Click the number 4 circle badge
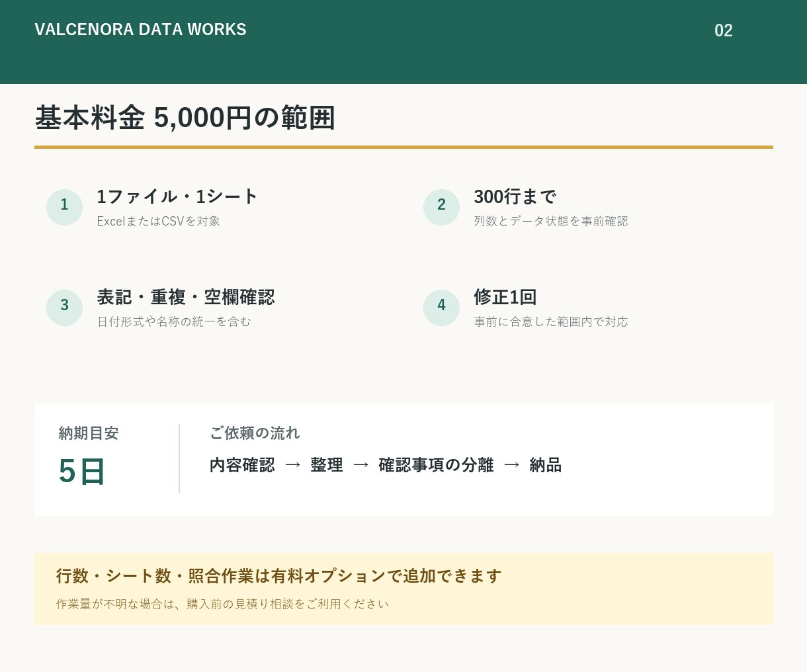The image size is (807, 672). [441, 308]
